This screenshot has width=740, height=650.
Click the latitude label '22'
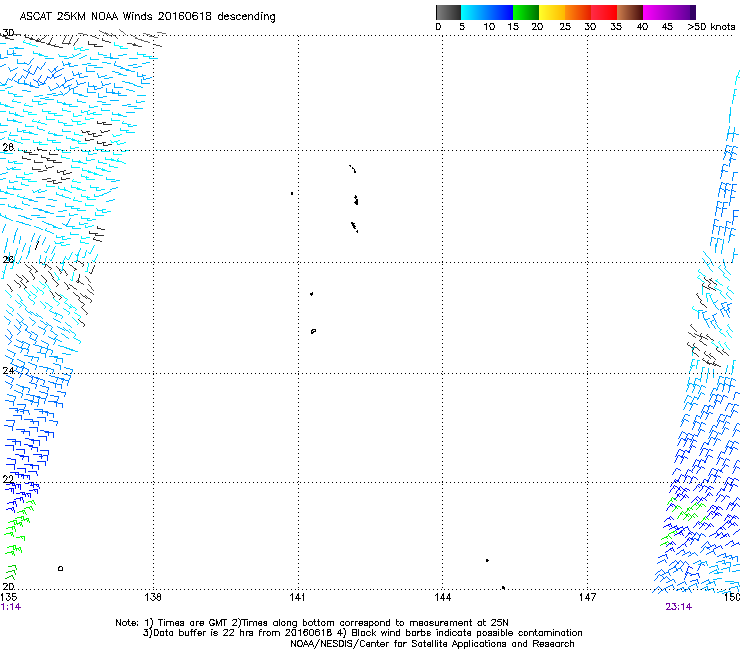pos(8,479)
